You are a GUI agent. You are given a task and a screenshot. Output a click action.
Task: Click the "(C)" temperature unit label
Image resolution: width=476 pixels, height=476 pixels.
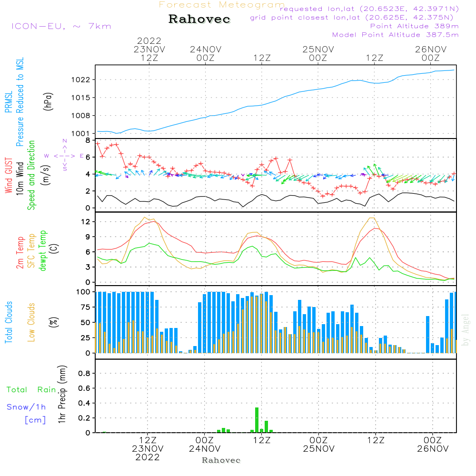54,248
